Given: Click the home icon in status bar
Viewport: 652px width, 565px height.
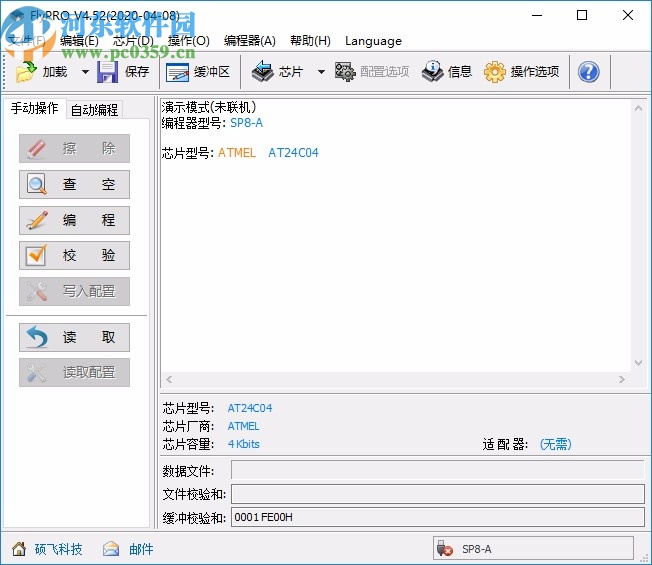Looking at the screenshot, I should 19,549.
